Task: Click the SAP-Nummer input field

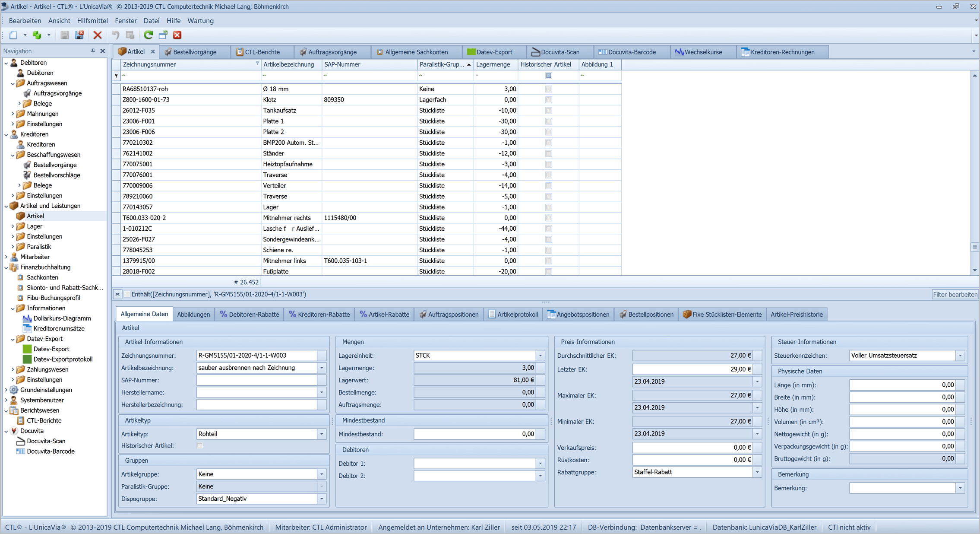Action: tap(257, 380)
